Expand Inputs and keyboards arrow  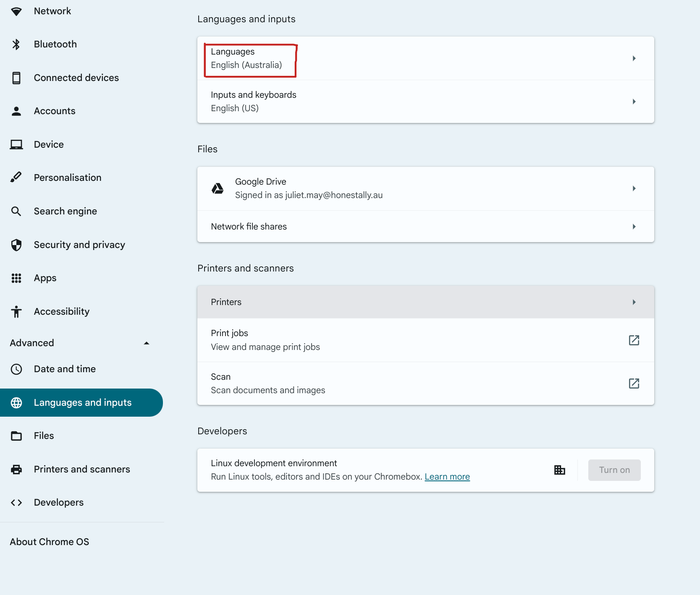(634, 102)
